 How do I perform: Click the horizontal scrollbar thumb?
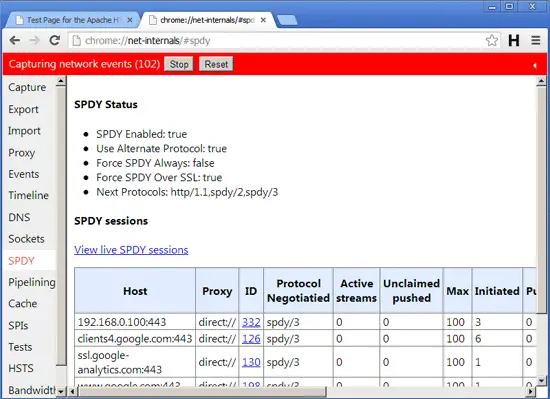pos(202,392)
